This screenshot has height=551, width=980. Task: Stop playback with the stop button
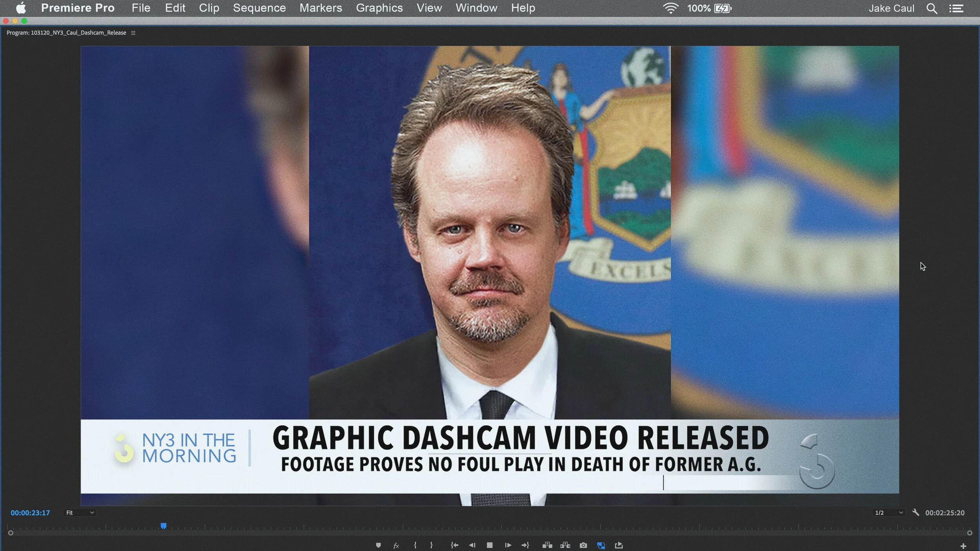pyautogui.click(x=490, y=545)
